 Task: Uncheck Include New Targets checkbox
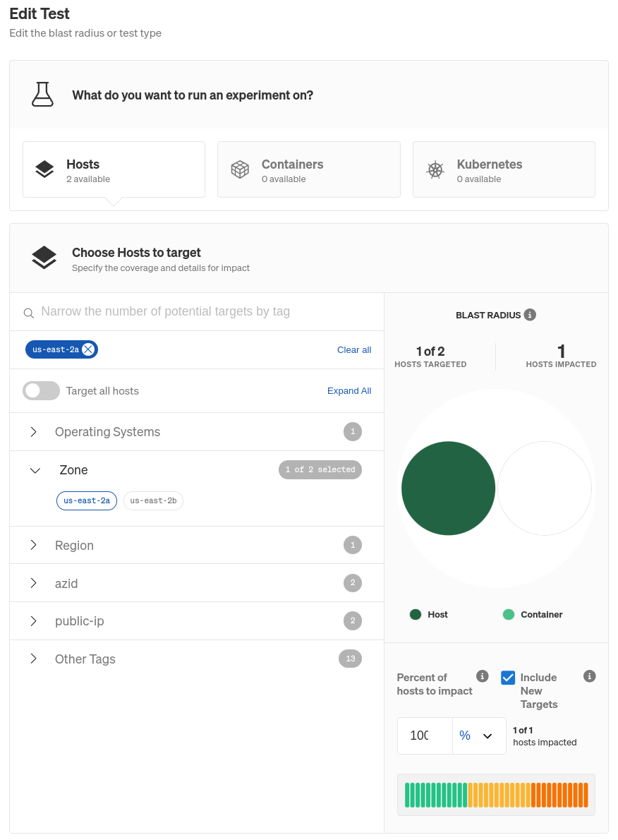pyautogui.click(x=508, y=678)
